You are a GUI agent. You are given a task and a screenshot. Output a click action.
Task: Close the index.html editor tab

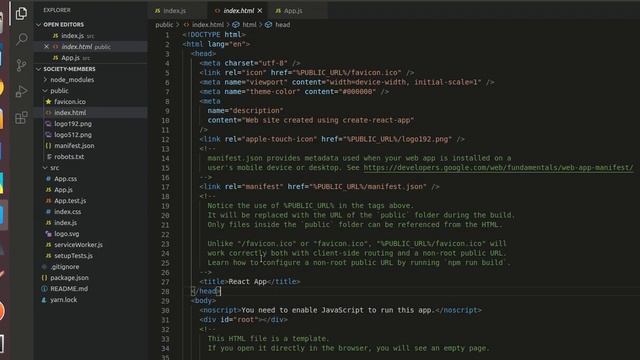[x=260, y=11]
